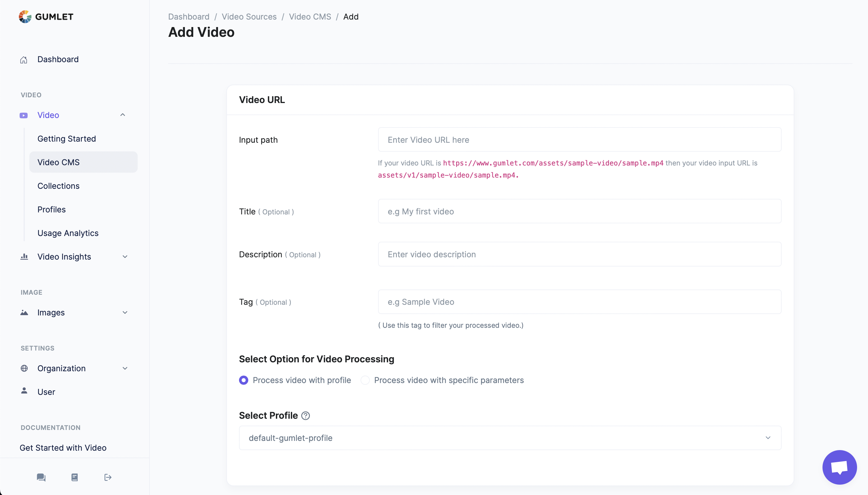Click the Video Sources breadcrumb link
This screenshot has height=495, width=868.
(249, 17)
